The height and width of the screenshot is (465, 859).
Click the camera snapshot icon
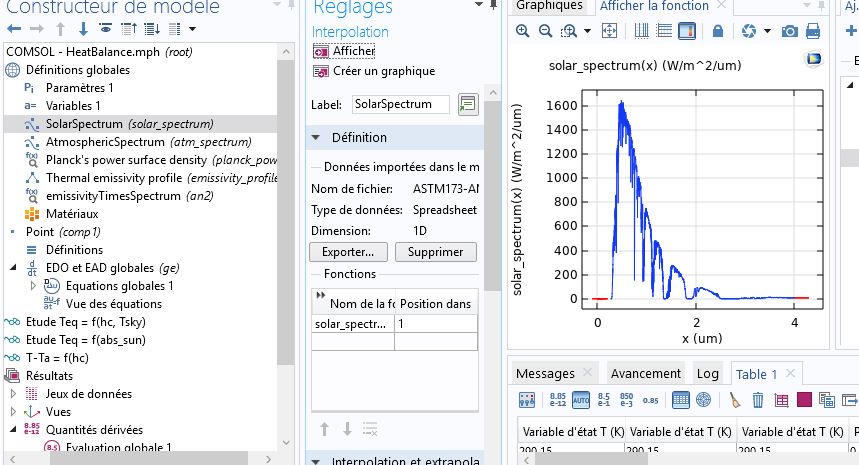[x=789, y=32]
